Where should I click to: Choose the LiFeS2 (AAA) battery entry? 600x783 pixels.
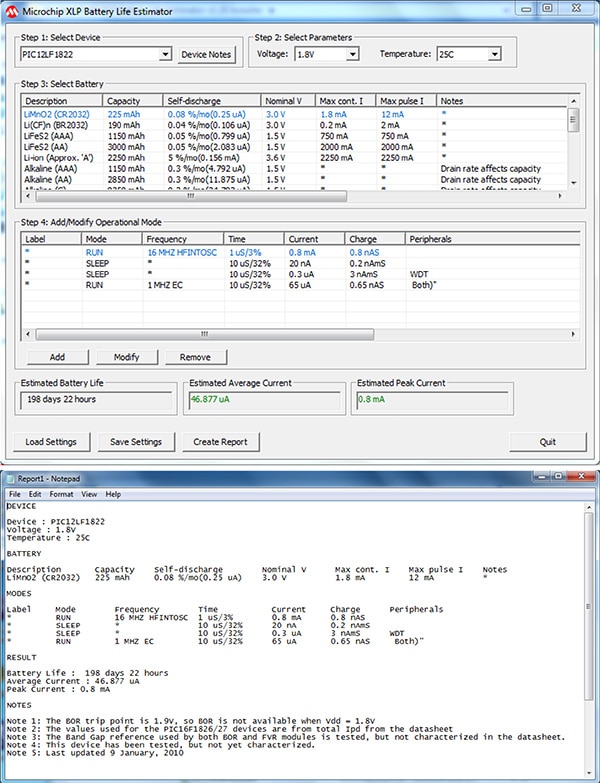tap(52, 136)
